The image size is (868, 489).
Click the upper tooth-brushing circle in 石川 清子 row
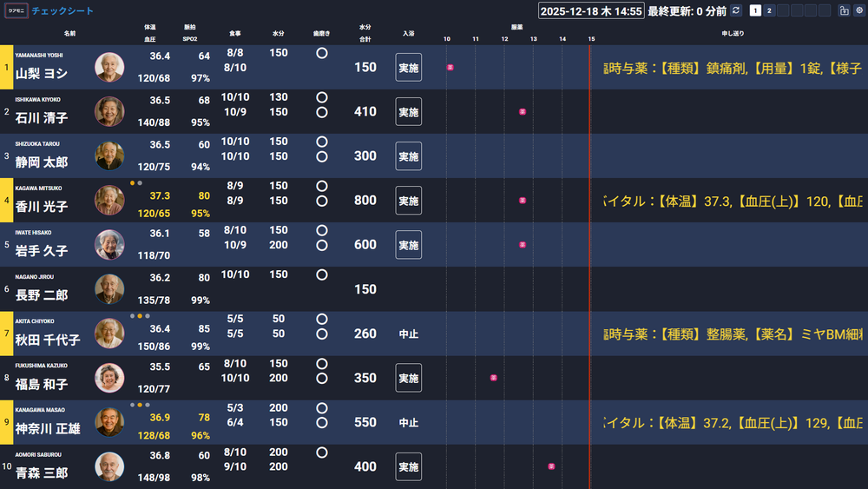(x=322, y=97)
